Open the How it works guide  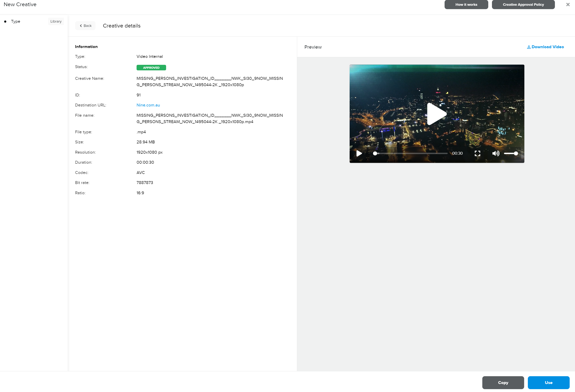(x=466, y=5)
